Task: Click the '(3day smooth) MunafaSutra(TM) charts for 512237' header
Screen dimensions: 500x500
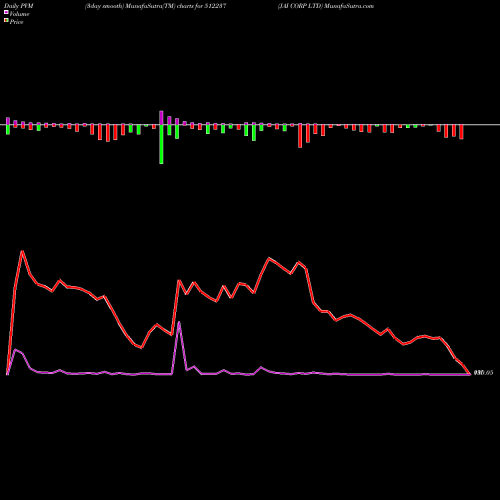Action: (156, 6)
